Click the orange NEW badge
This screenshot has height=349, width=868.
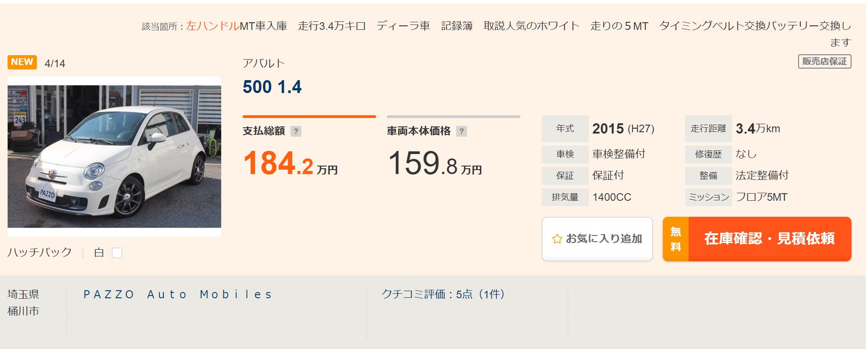[x=22, y=62]
